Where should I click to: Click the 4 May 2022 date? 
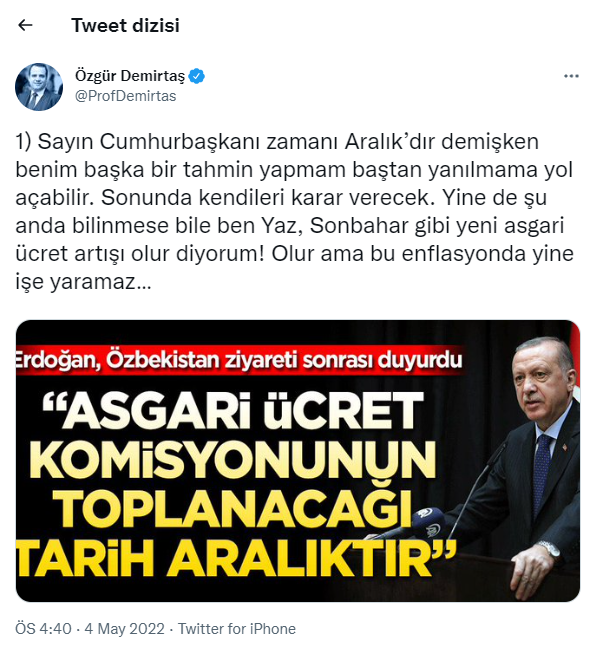(125, 629)
